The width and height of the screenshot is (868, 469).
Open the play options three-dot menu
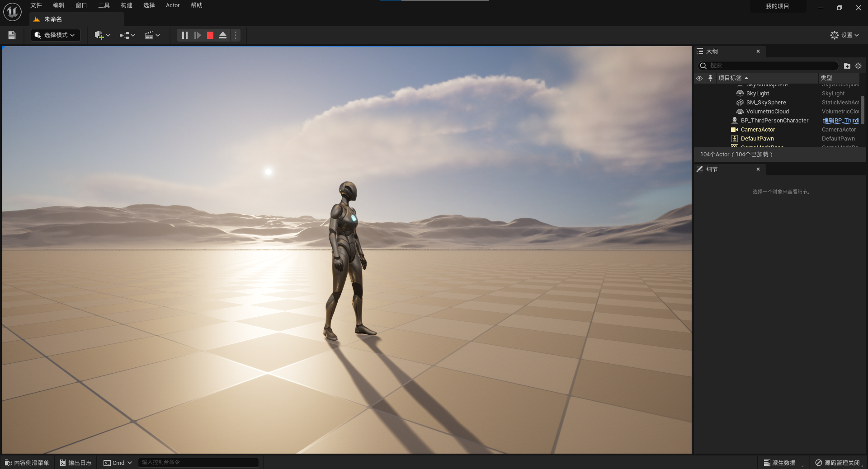236,35
